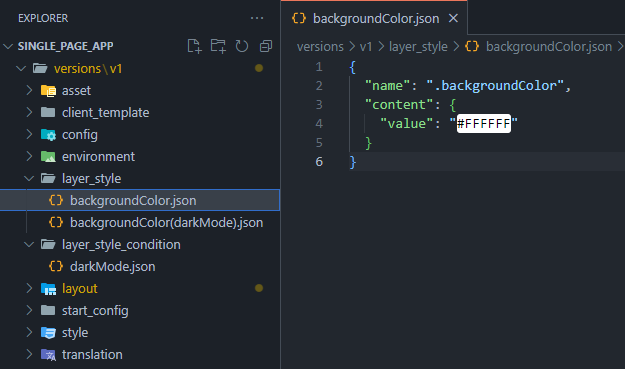Open backgroundColor(darkMode).json file
The image size is (625, 369).
140,222
